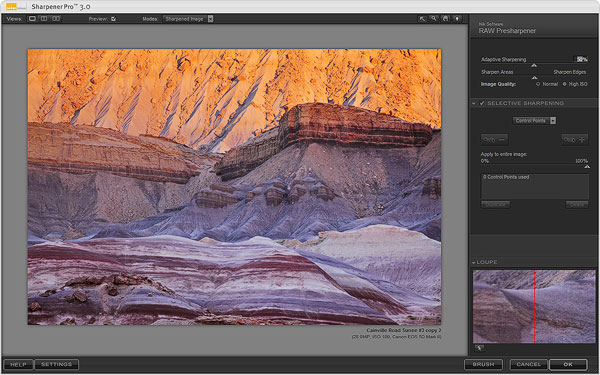The image size is (600, 375).
Task: Select High ISO image quality
Action: point(564,84)
